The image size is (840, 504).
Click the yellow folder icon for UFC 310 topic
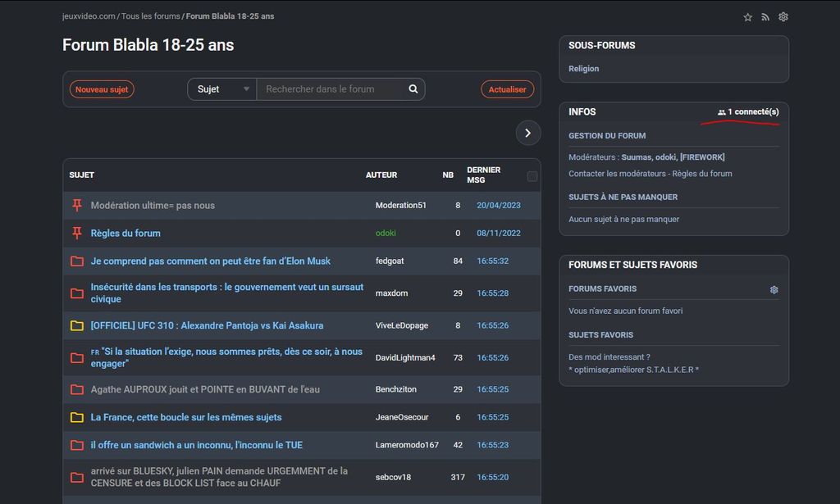point(77,326)
